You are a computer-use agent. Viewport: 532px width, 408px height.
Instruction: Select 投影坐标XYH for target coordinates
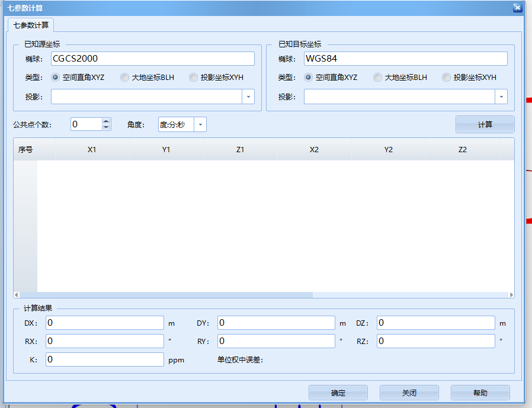click(446, 77)
